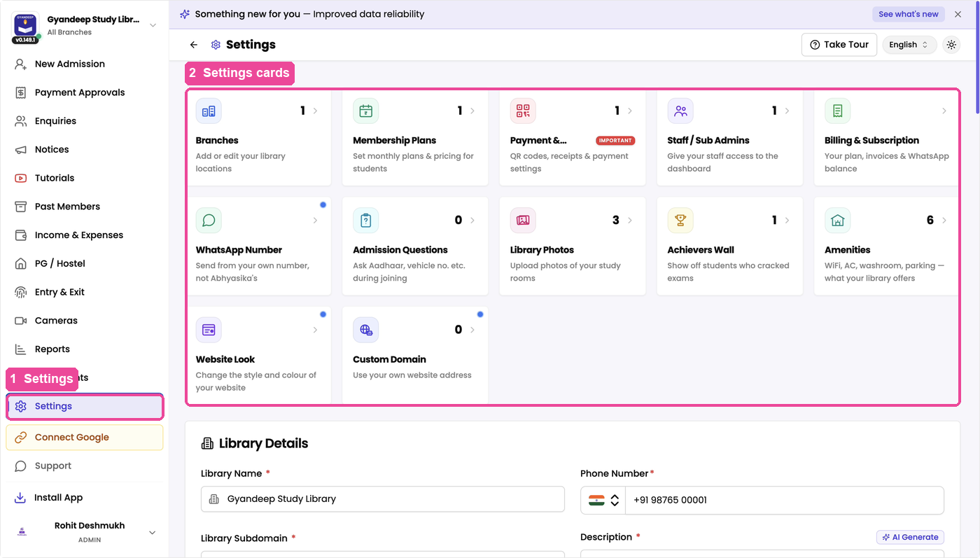
Task: Click the Amenities house icon
Action: click(x=837, y=220)
